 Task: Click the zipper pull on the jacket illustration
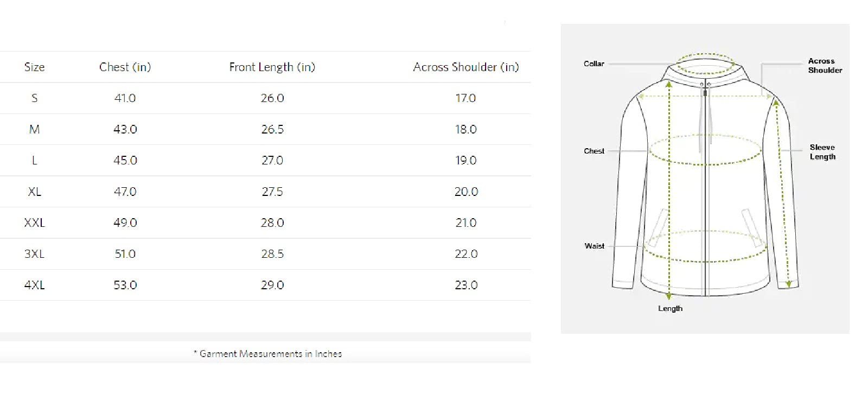click(705, 92)
